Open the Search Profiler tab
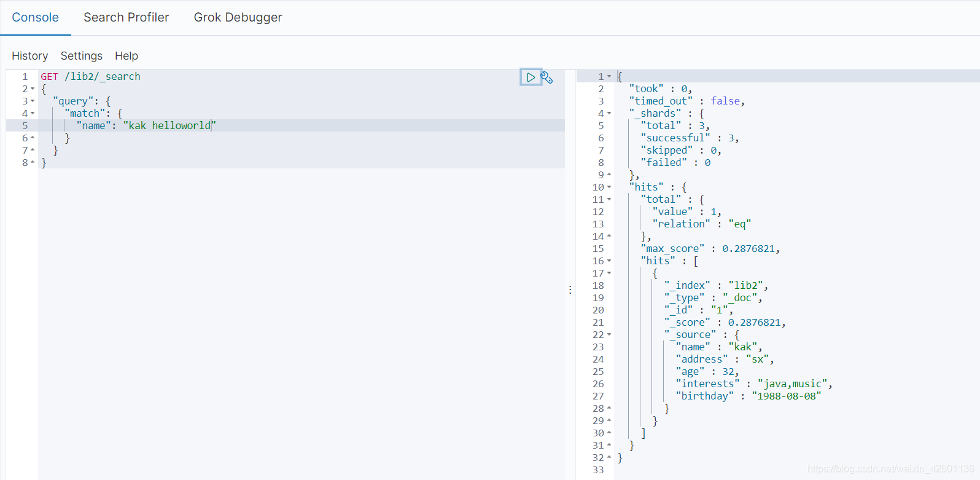The height and width of the screenshot is (480, 980). (x=126, y=17)
